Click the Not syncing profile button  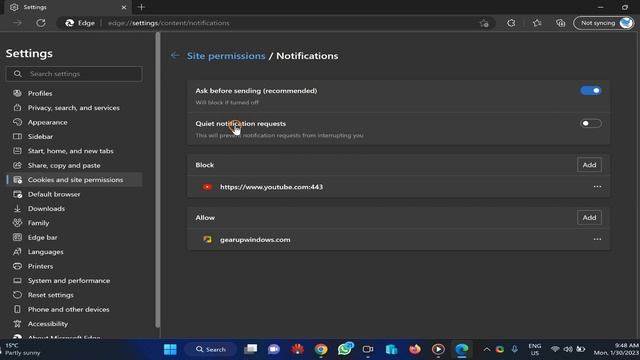603,23
